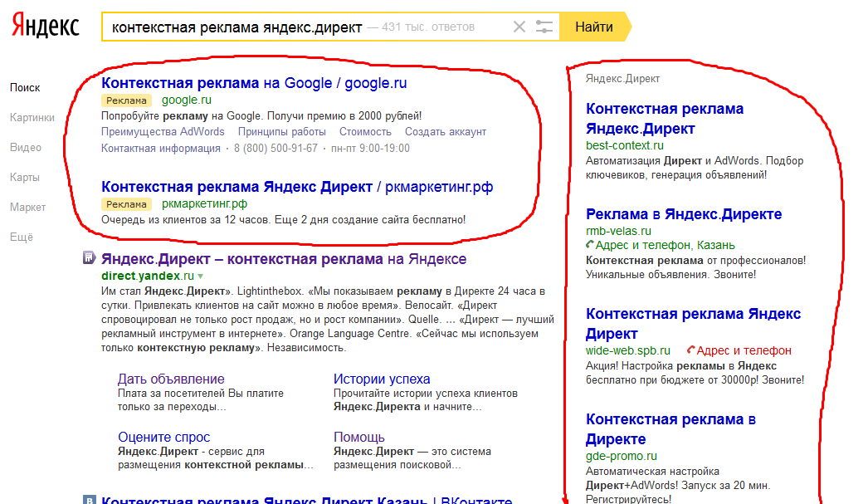Viewport: 868px width, 504px height.
Task: Click the phone icon beside Адрес и телефон, Казань
Action: pyautogui.click(x=589, y=244)
